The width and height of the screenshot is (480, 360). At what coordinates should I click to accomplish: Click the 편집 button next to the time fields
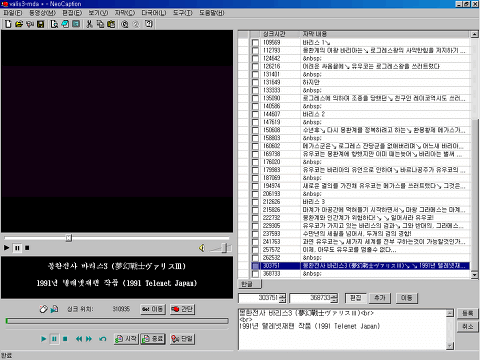(355, 298)
